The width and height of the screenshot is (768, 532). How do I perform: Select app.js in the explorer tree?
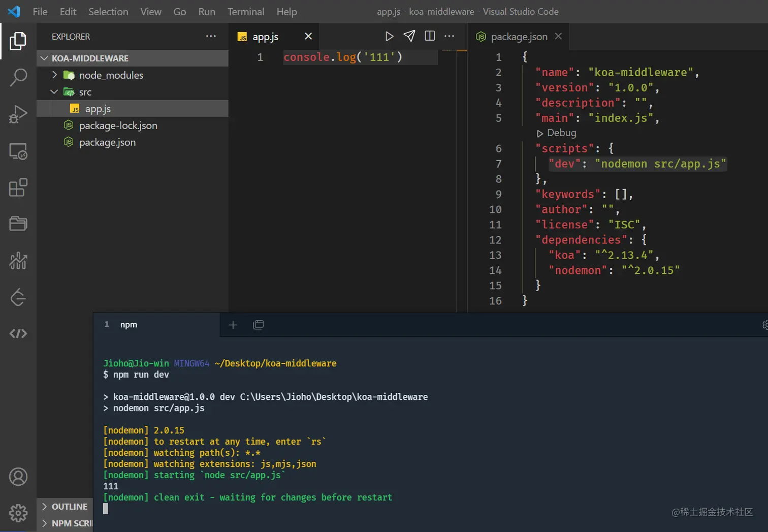(x=133, y=109)
